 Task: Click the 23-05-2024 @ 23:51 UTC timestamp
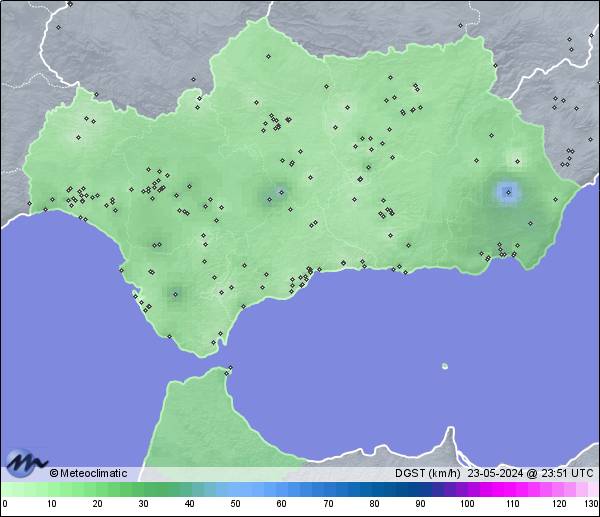coord(530,473)
